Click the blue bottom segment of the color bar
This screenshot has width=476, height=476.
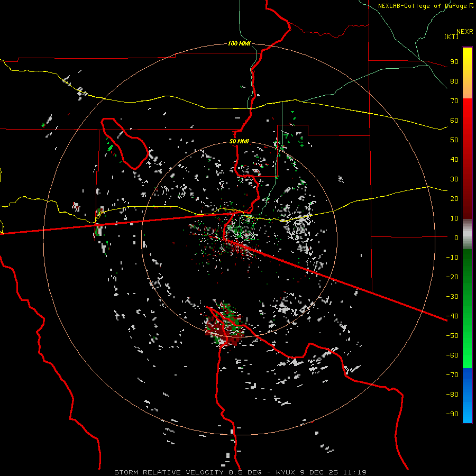[x=467, y=396]
